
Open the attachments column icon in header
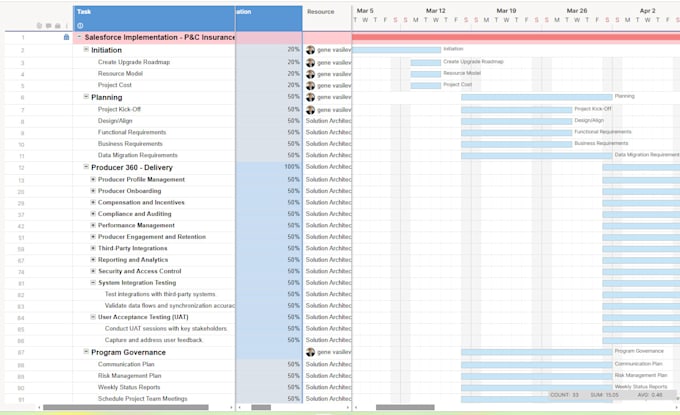click(x=39, y=26)
